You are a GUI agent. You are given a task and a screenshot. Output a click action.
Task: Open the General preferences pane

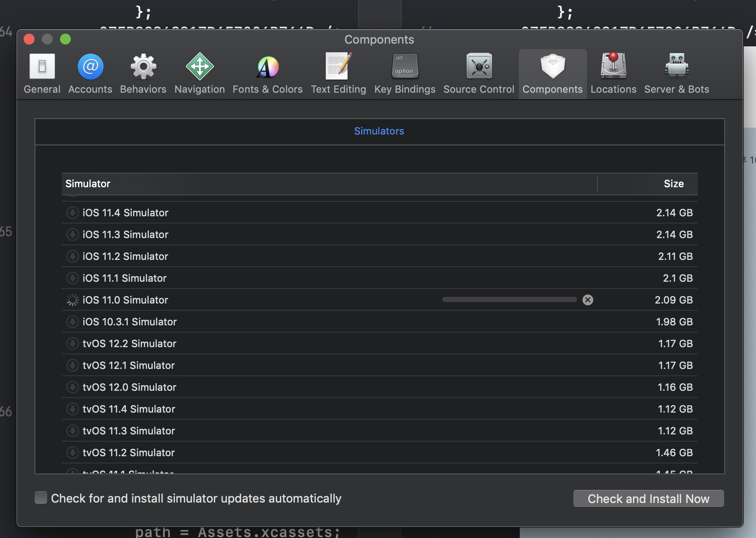(x=42, y=74)
